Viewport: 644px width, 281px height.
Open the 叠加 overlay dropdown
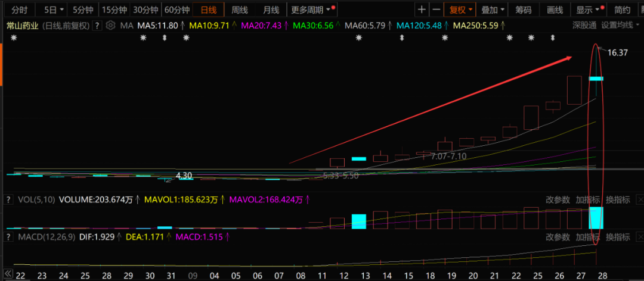pos(493,10)
